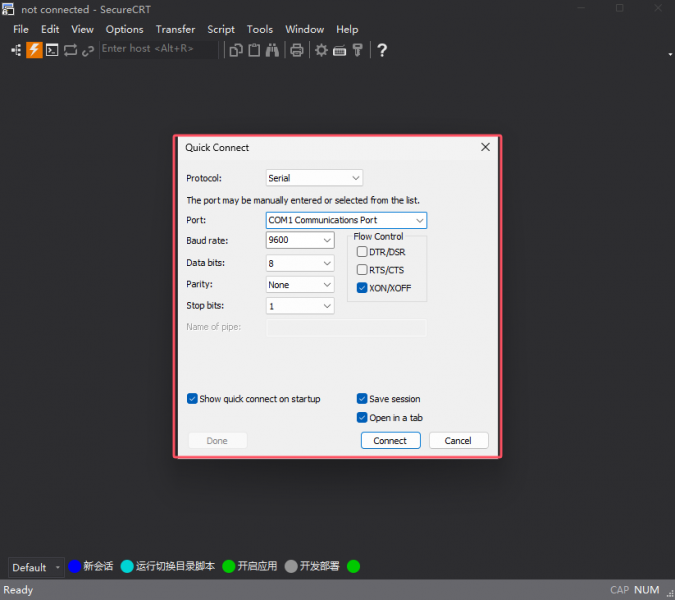Click the green 开启应用 button
Viewport: 675px width, 600px height.
250,566
